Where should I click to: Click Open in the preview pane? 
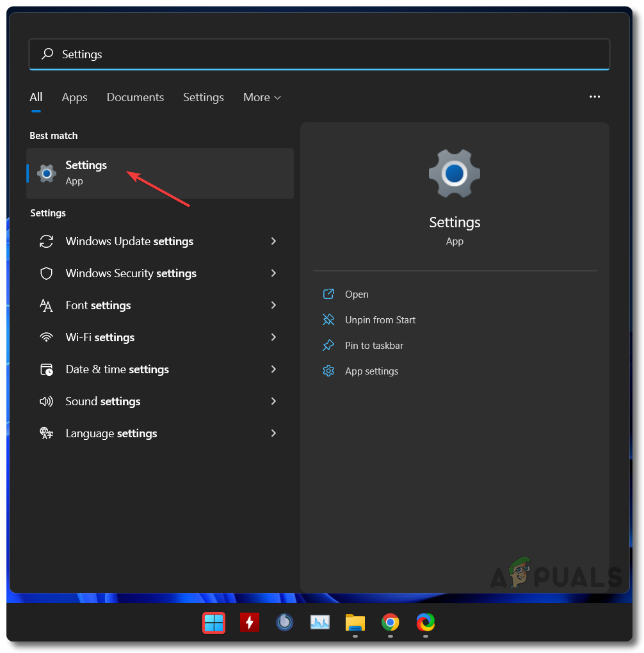pyautogui.click(x=357, y=294)
